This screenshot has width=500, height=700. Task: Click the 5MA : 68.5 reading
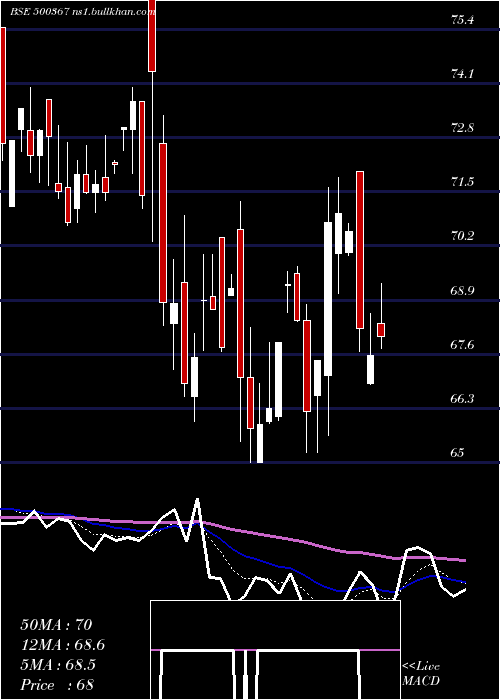(x=58, y=665)
